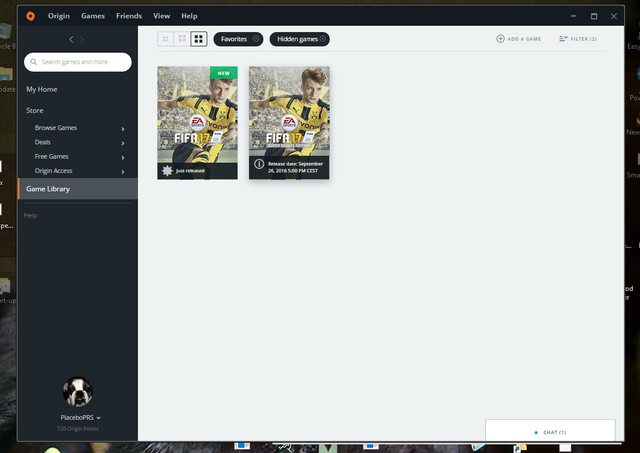Toggle the Favorites filter pill
Viewport: 640px width, 453px height.
[x=238, y=39]
